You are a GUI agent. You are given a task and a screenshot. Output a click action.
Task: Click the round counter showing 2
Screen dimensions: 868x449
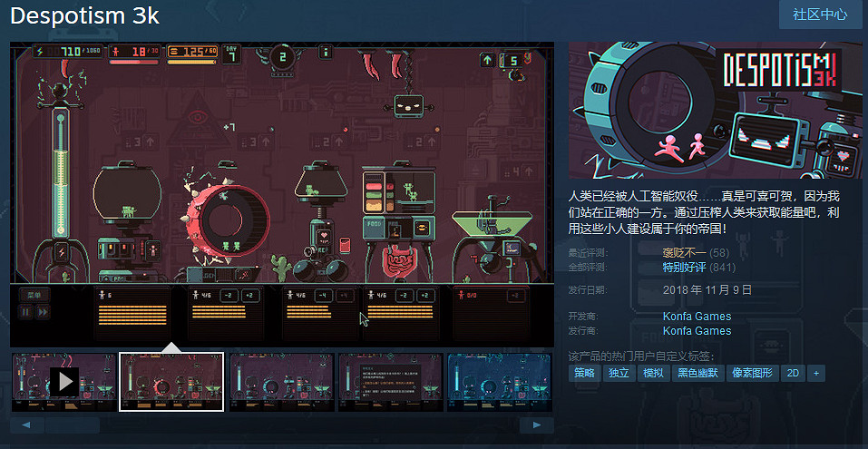point(282,56)
